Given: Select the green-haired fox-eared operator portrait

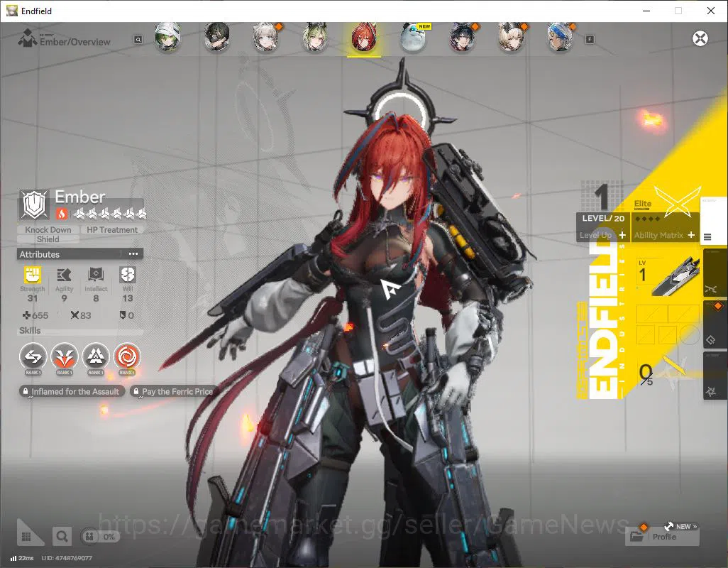Looking at the screenshot, I should click(315, 37).
